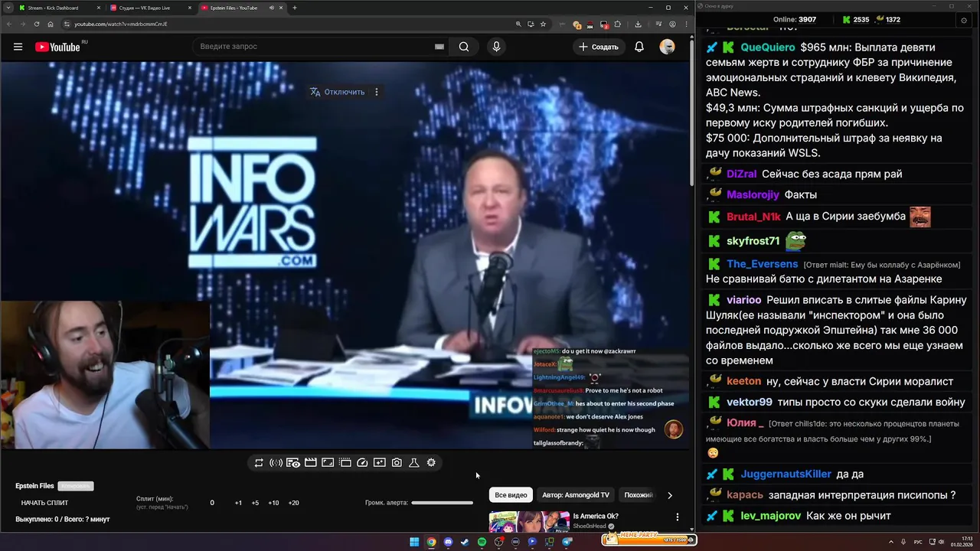Open Steam from the taskbar
The height and width of the screenshot is (551, 980).
click(x=465, y=542)
